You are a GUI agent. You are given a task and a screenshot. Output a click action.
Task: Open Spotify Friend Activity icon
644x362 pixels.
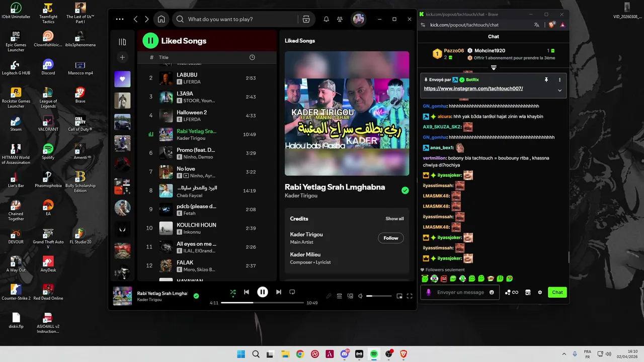point(340,19)
